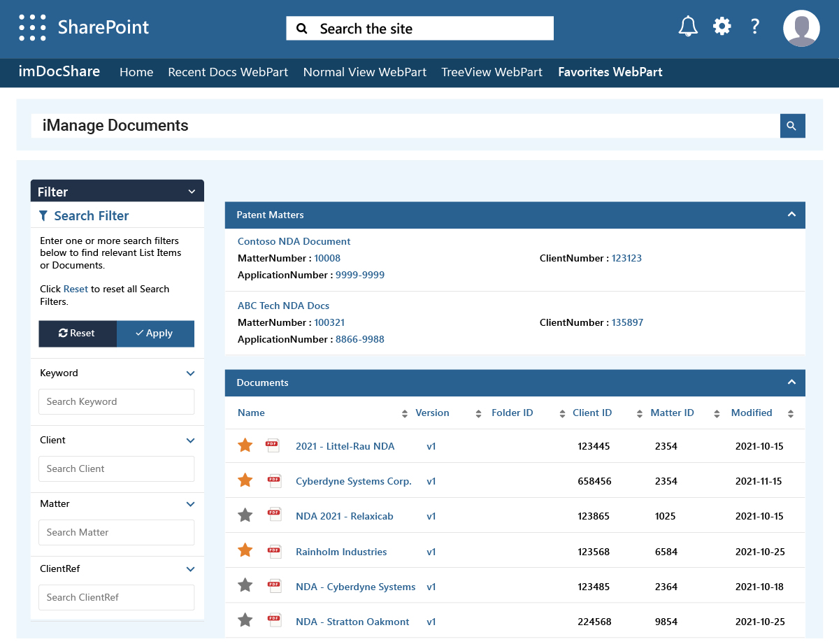Focus the iManage Documents search field
The width and height of the screenshot is (839, 644).
point(406,126)
